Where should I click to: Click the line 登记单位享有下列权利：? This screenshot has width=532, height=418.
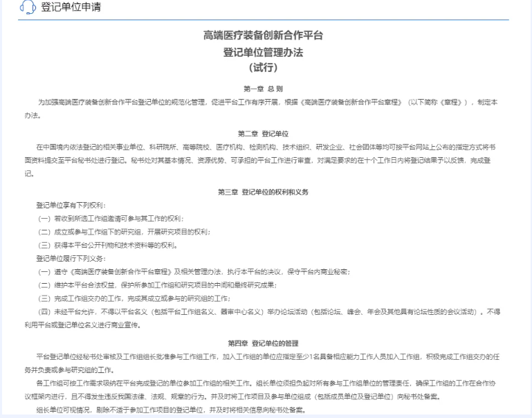tap(71, 206)
